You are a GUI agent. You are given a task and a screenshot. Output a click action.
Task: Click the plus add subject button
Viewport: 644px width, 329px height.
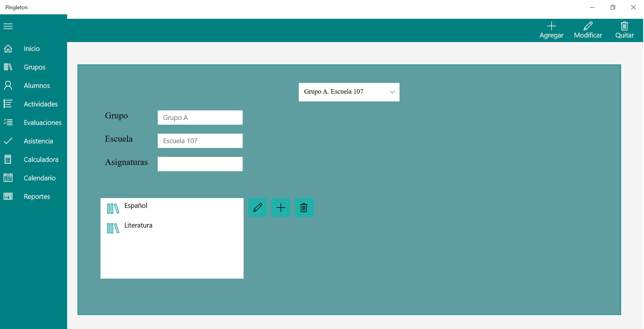click(x=281, y=208)
